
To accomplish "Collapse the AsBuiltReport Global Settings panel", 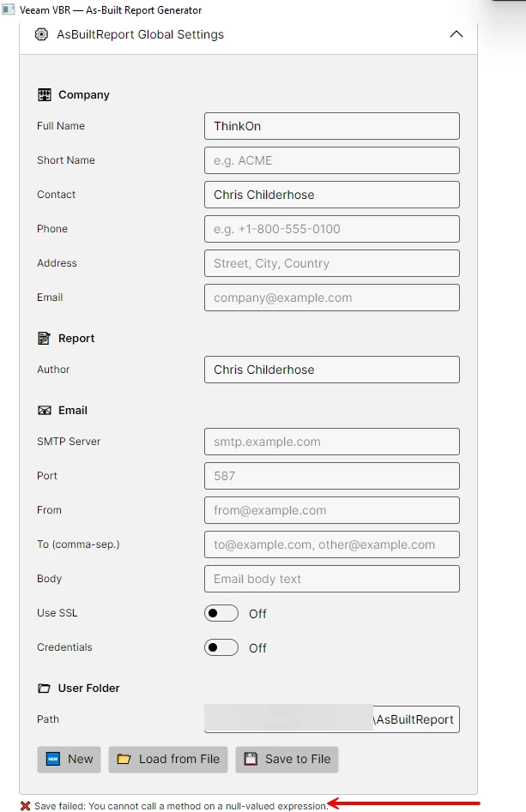I will point(456,34).
